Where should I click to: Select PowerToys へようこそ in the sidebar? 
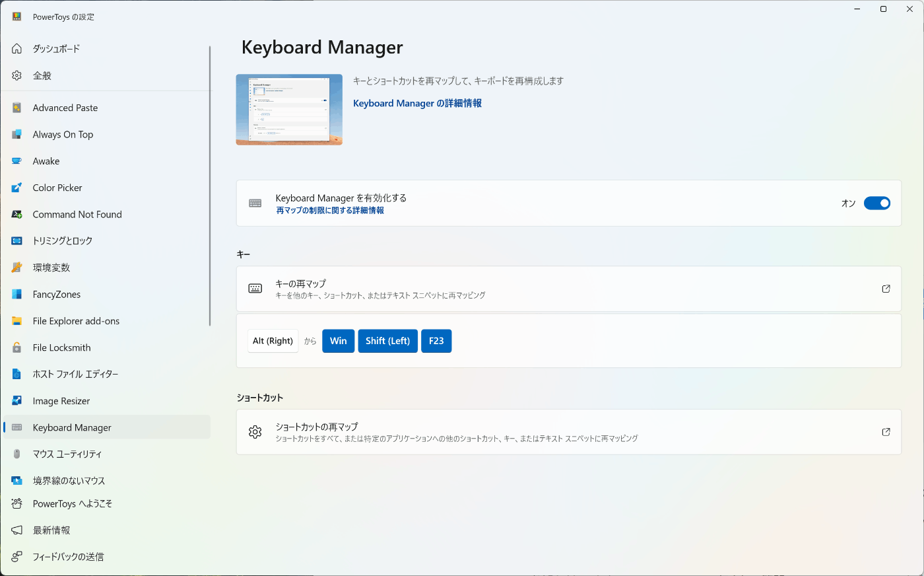pos(106,503)
